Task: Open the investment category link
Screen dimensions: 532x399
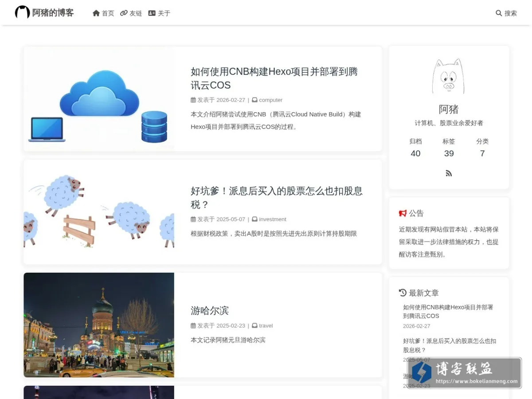Action: point(273,219)
